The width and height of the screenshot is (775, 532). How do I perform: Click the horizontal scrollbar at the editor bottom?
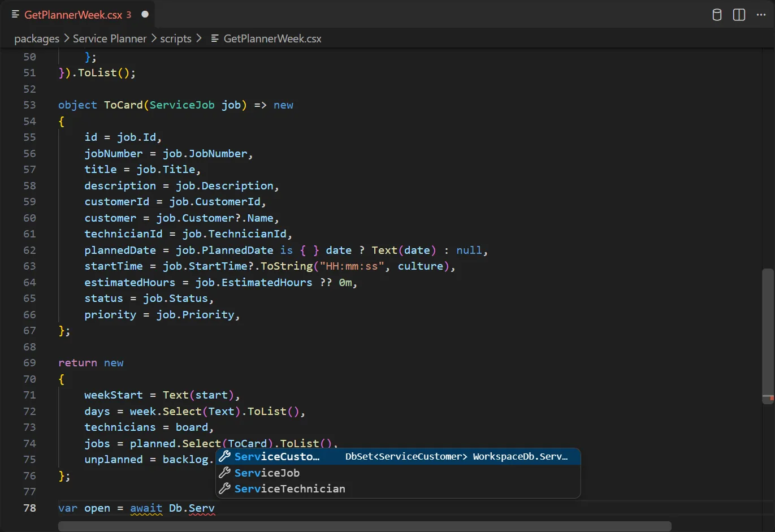click(365, 526)
